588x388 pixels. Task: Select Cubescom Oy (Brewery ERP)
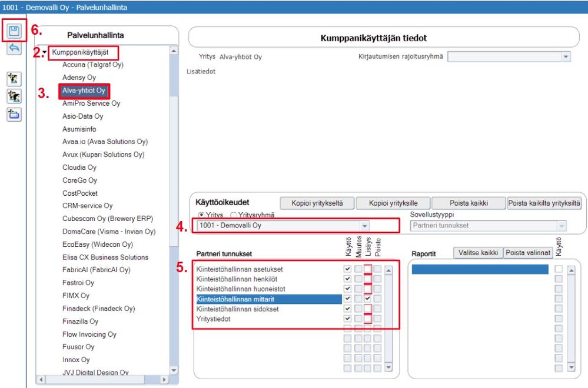point(108,219)
